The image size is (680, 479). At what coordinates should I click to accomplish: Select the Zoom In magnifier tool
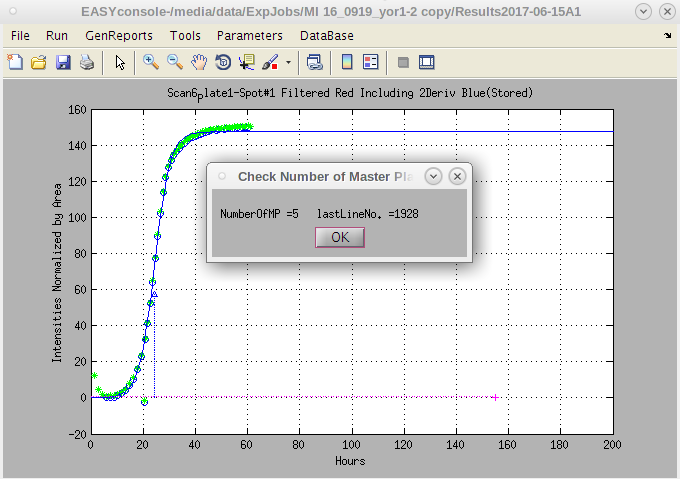(151, 62)
